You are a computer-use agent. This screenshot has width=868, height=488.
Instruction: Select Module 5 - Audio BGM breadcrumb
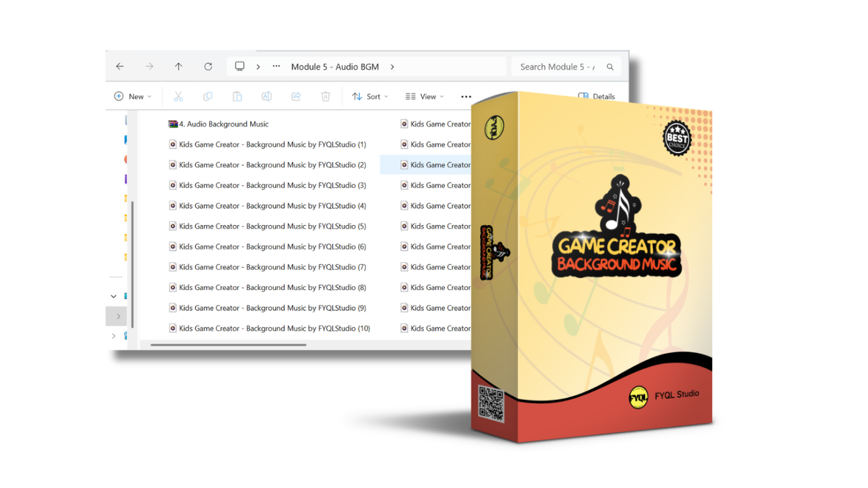coord(335,66)
